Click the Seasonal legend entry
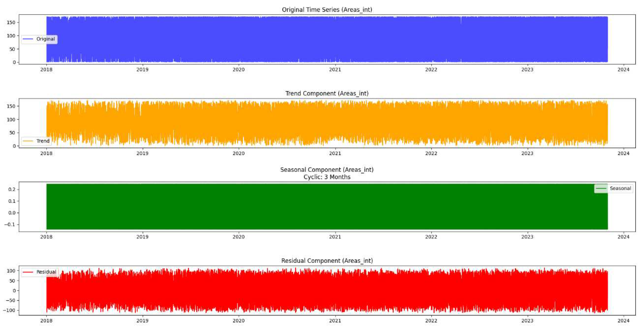Screen dimensions: 644x332 (x=620, y=188)
